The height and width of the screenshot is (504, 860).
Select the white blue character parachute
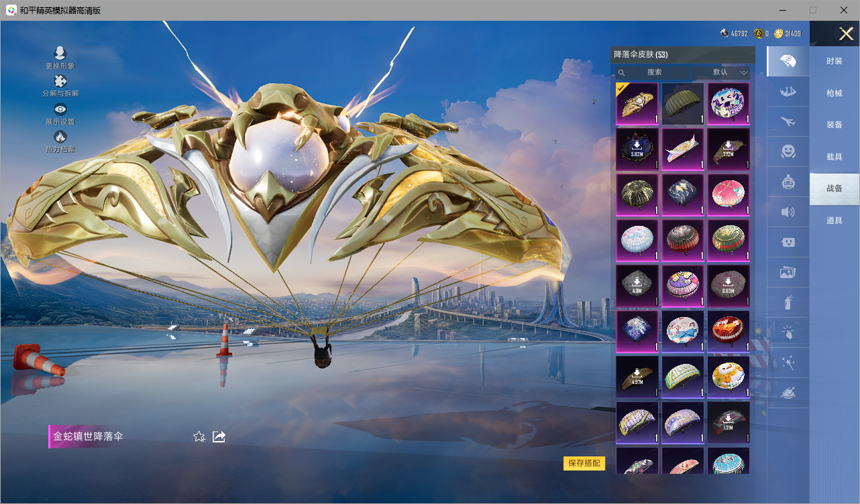click(x=683, y=331)
